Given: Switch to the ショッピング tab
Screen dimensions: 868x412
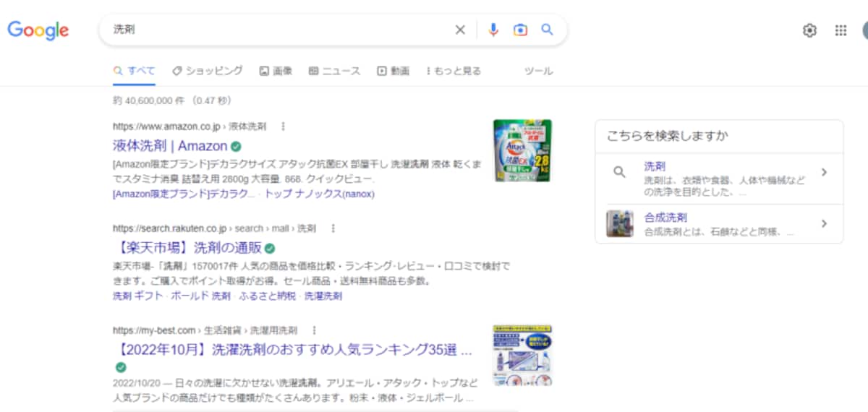Looking at the screenshot, I should [x=208, y=71].
